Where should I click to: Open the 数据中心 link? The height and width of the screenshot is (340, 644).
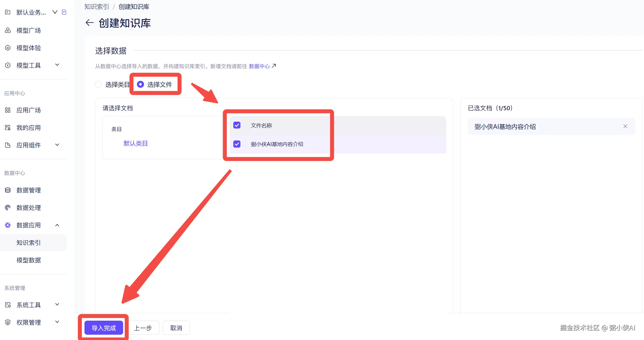(259, 66)
